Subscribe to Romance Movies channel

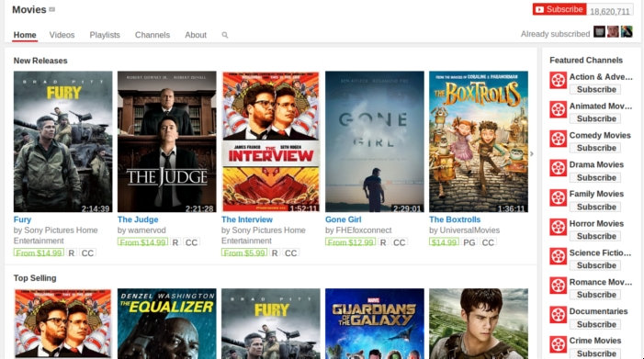pyautogui.click(x=595, y=295)
